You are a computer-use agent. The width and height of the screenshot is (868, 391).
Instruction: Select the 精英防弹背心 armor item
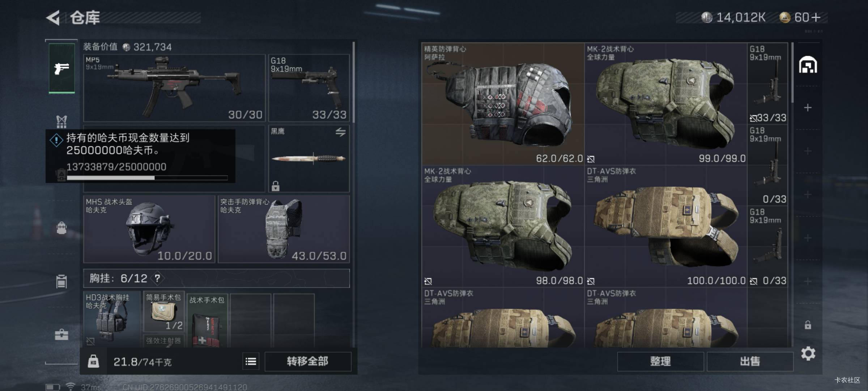coord(503,104)
